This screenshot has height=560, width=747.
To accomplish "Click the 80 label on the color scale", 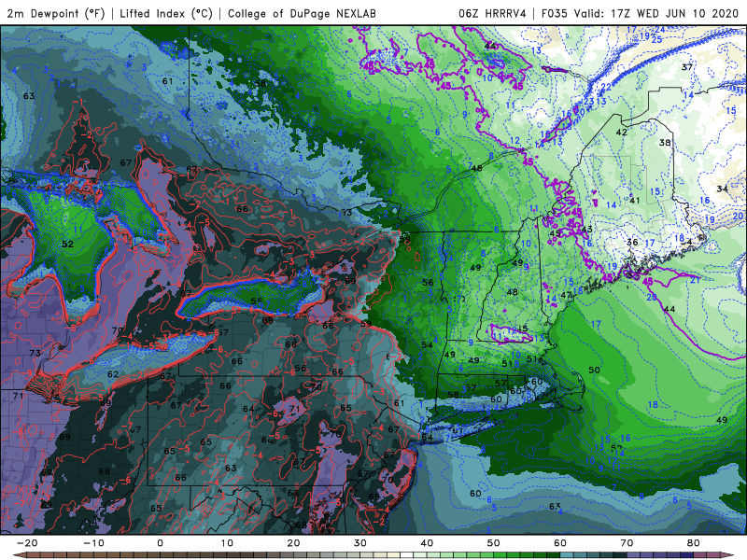I will [694, 543].
